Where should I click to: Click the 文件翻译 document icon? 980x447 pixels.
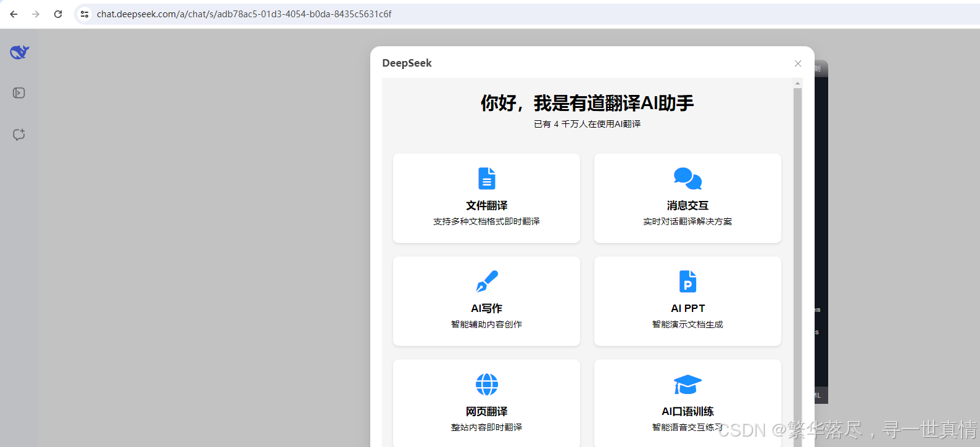pos(487,178)
